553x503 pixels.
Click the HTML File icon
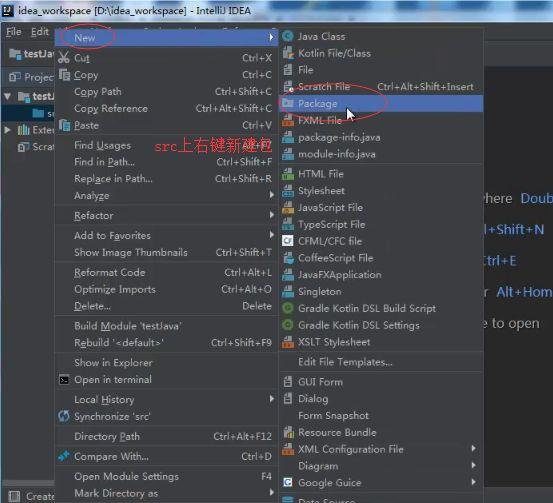[288, 174]
